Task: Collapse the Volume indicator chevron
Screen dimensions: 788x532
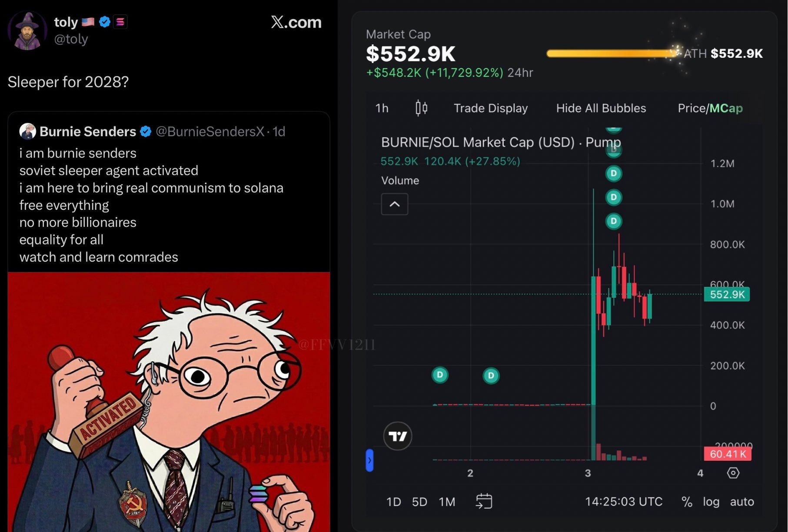Action: pyautogui.click(x=394, y=204)
